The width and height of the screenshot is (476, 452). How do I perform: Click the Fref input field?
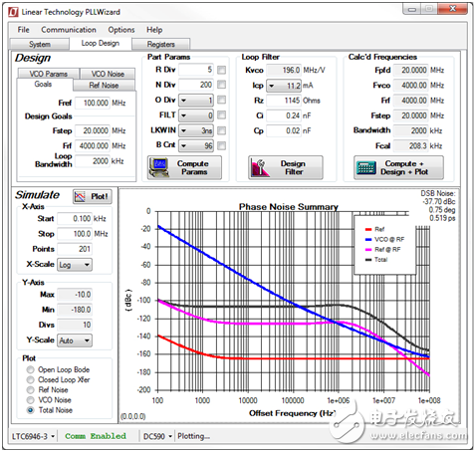93,103
